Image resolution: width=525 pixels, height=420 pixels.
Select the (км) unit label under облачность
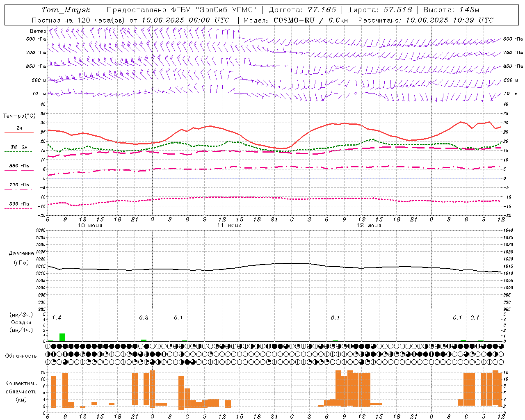tap(21, 399)
